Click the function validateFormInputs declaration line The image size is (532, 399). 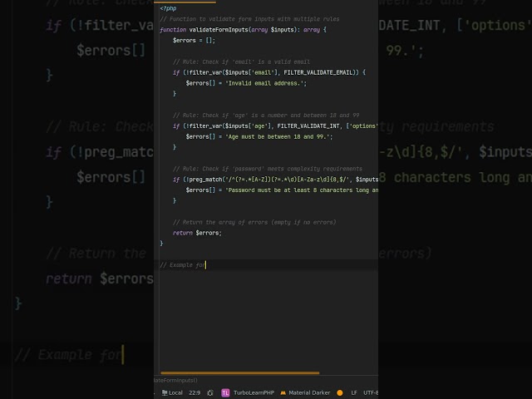click(x=243, y=30)
